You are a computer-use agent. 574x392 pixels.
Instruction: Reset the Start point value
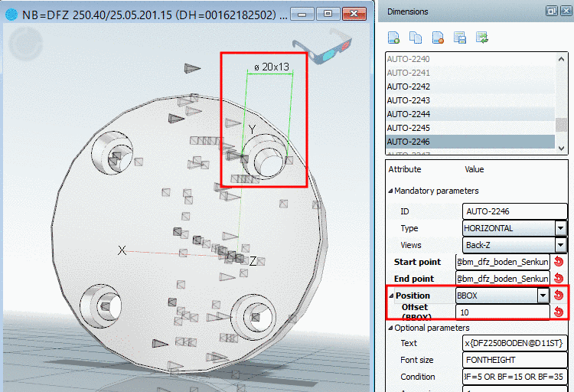[559, 262]
